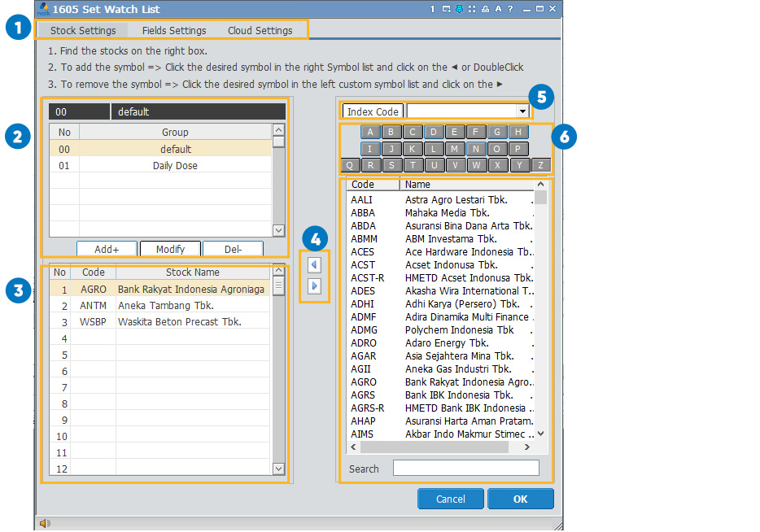This screenshot has width=760, height=532.
Task: Click the speaker icon in status bar
Action: coord(44,523)
